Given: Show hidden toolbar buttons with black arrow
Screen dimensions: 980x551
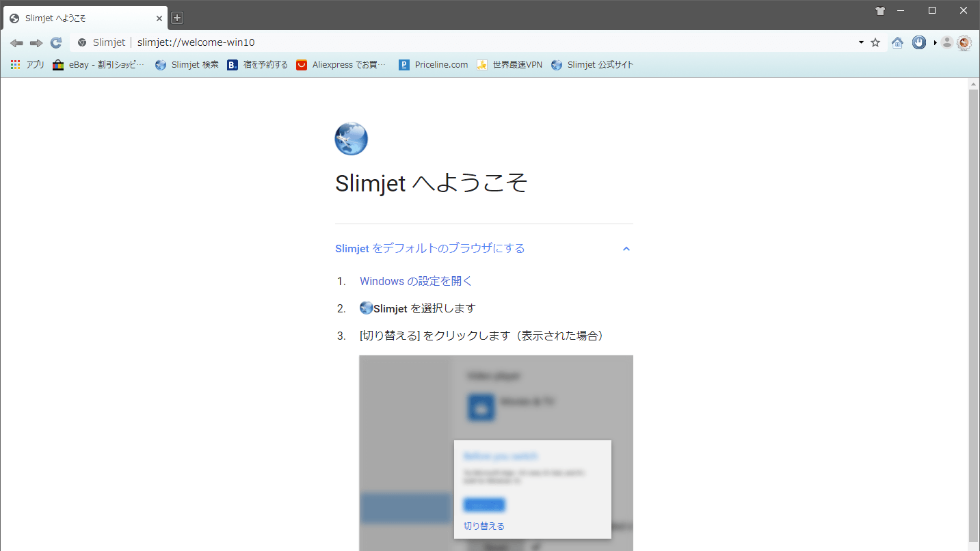Looking at the screenshot, I should pos(935,42).
